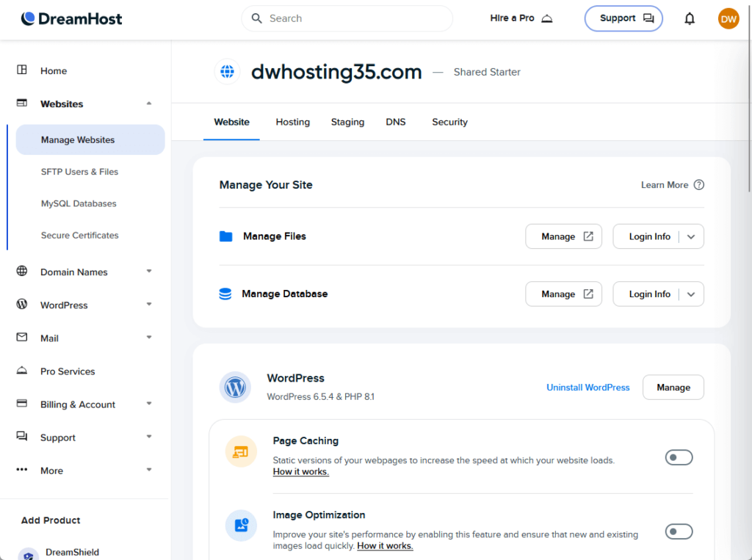Click the globe icon beside dwhosting35.com
Image resolution: width=752 pixels, height=560 pixels.
coord(228,71)
